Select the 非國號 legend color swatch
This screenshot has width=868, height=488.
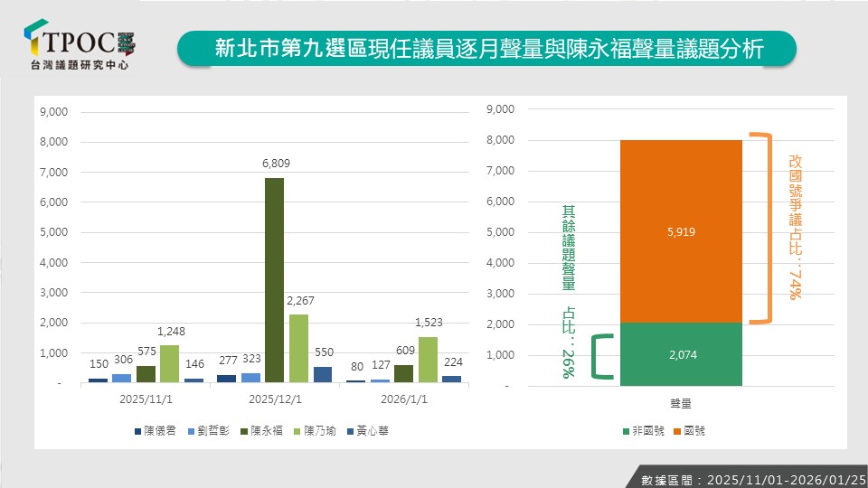click(626, 431)
